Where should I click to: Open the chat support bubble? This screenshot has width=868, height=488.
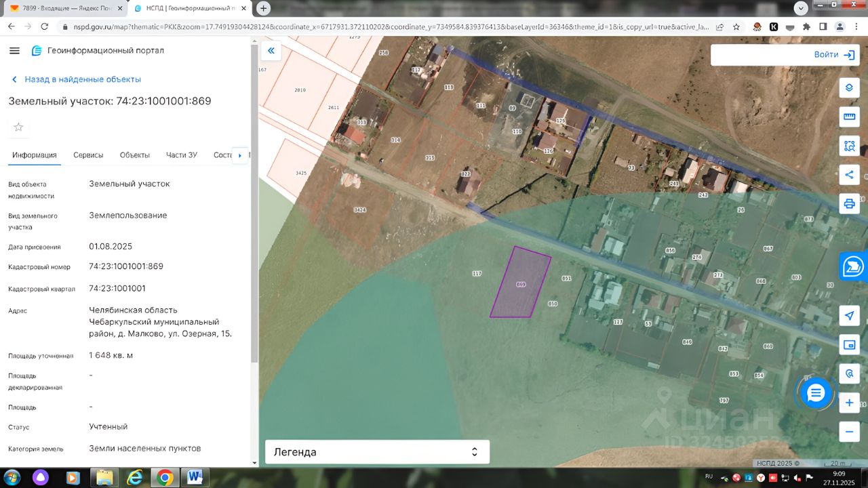coord(816,392)
